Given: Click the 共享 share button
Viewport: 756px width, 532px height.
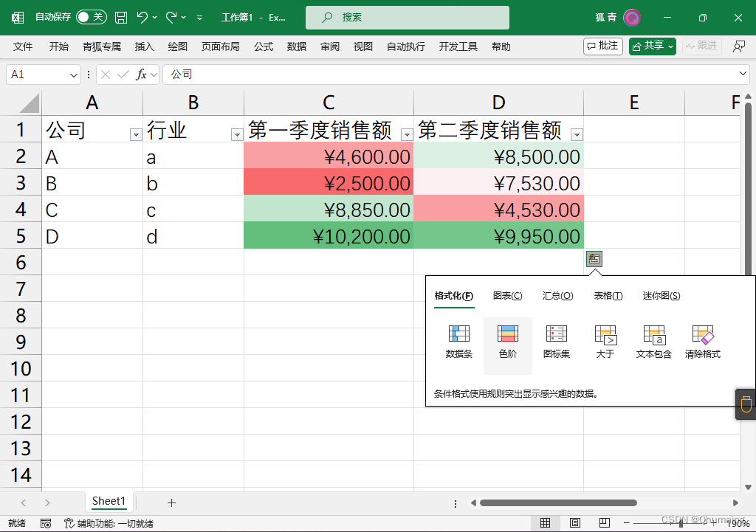Looking at the screenshot, I should (650, 46).
